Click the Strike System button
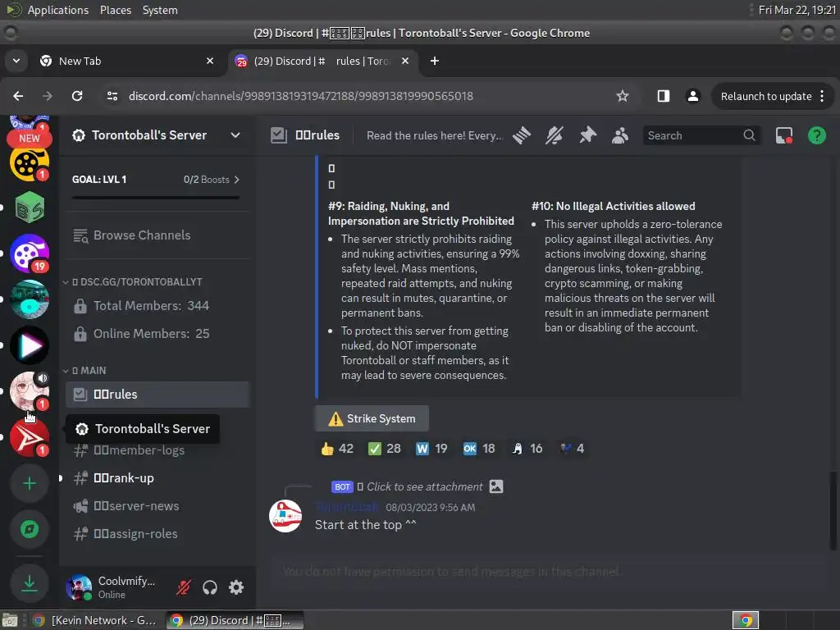The image size is (840, 630). 372,418
